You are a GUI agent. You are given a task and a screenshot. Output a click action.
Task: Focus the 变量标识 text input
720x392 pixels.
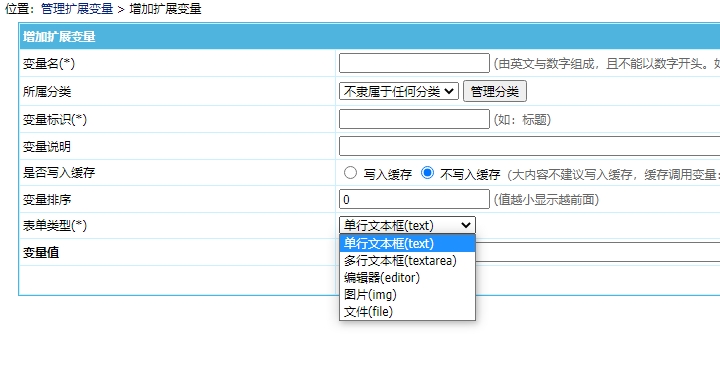click(414, 119)
